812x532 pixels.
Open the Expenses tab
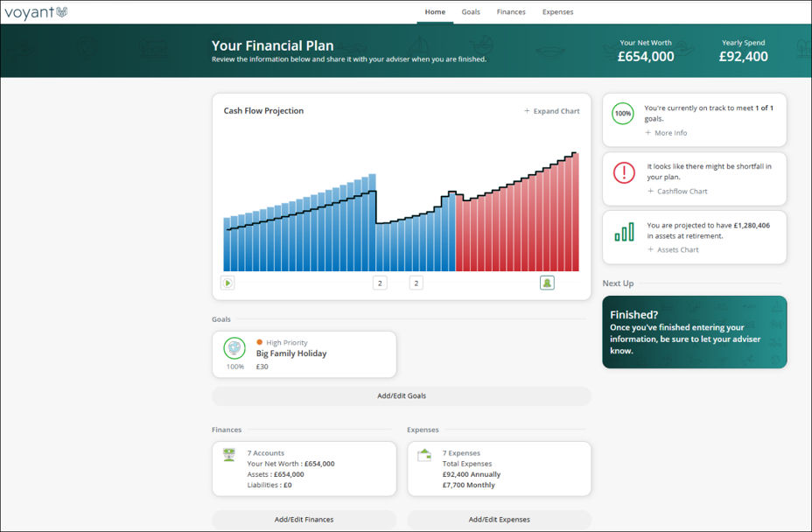tap(557, 12)
